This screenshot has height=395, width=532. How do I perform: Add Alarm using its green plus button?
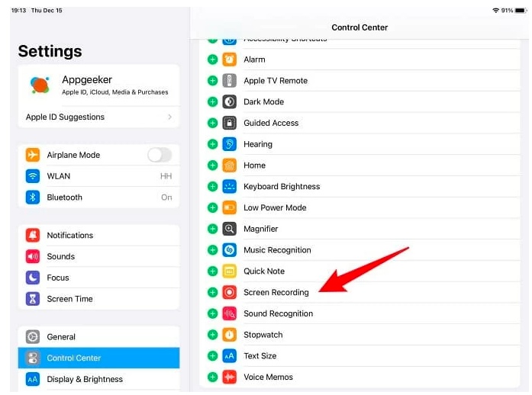212,59
